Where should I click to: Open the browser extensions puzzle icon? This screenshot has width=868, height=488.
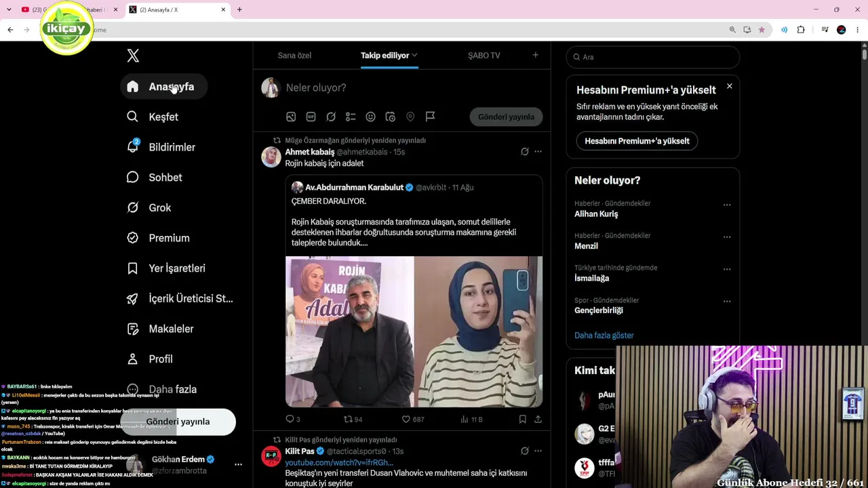pos(801,30)
